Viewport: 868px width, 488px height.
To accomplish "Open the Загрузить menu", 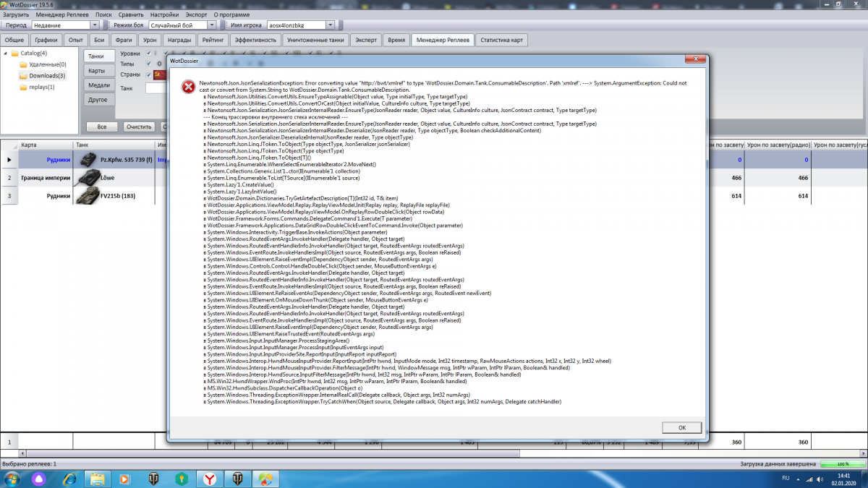I will pos(16,14).
